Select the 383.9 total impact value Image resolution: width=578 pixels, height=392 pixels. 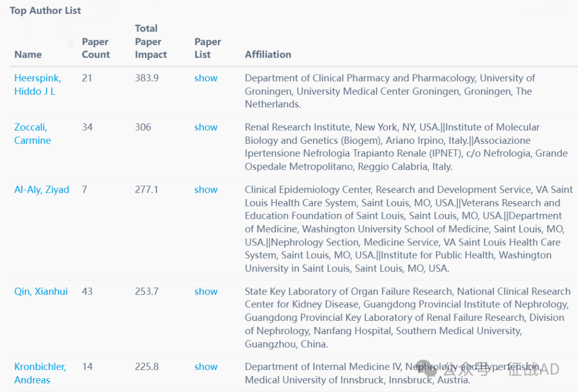[x=147, y=78]
